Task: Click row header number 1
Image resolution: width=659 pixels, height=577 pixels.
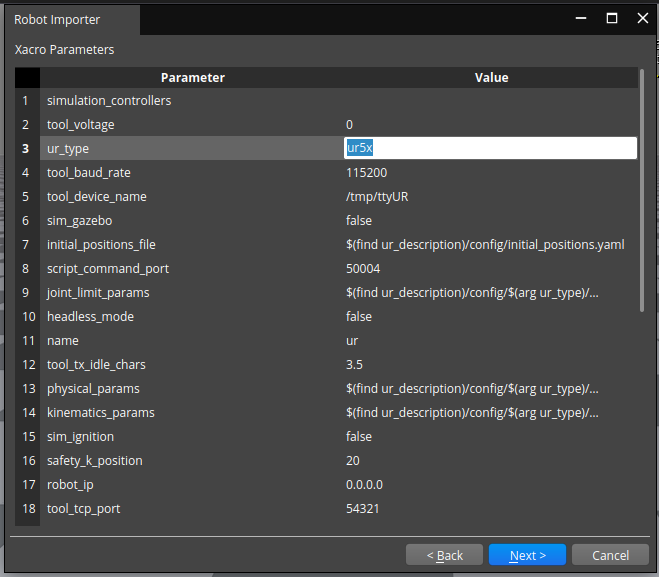Action: click(26, 100)
